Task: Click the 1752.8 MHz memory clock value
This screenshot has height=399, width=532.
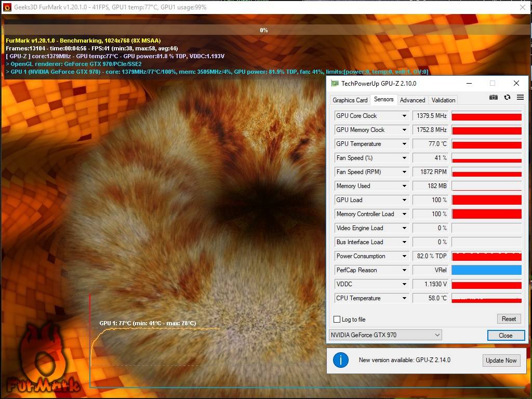Action: pyautogui.click(x=430, y=130)
